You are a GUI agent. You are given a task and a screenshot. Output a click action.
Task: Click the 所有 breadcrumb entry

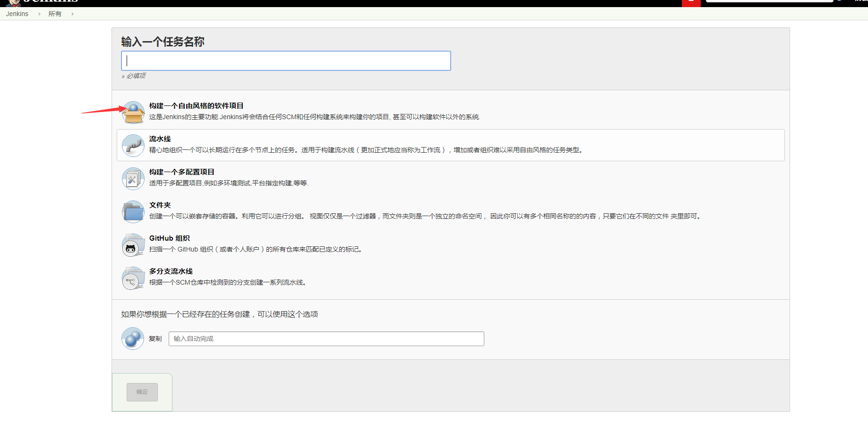(55, 14)
